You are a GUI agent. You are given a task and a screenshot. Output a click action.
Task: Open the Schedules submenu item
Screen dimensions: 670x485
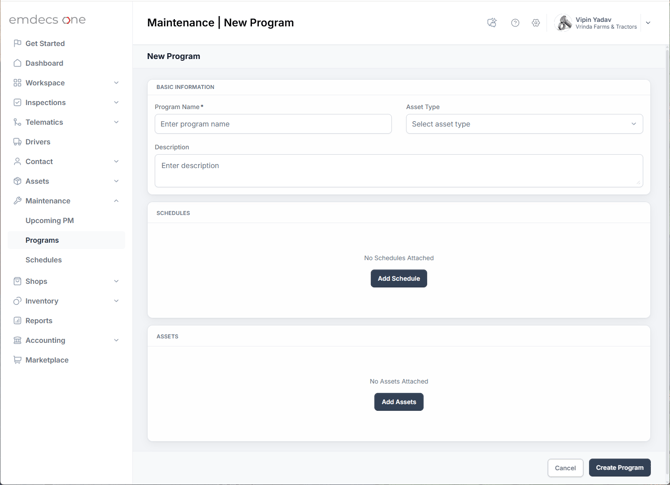pos(44,260)
